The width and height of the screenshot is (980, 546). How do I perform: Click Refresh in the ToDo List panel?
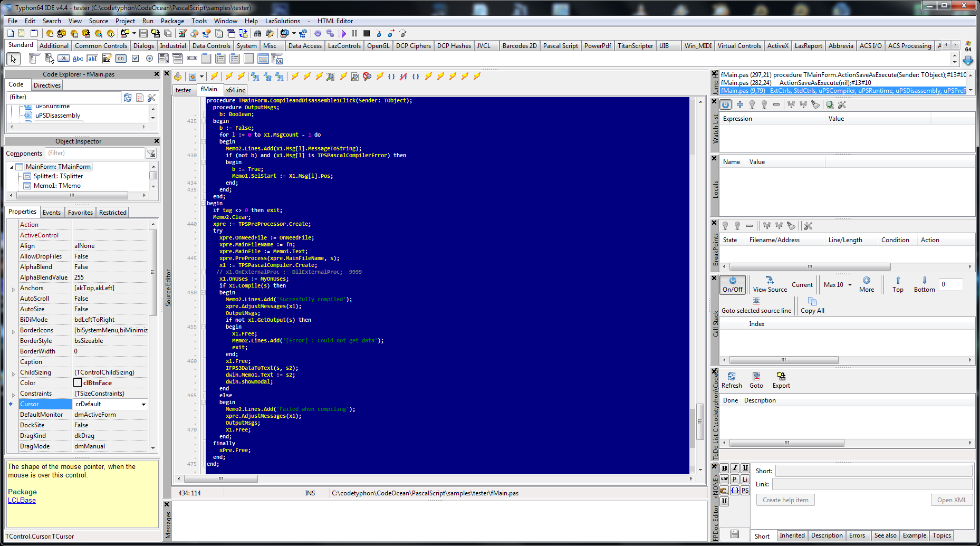click(732, 380)
